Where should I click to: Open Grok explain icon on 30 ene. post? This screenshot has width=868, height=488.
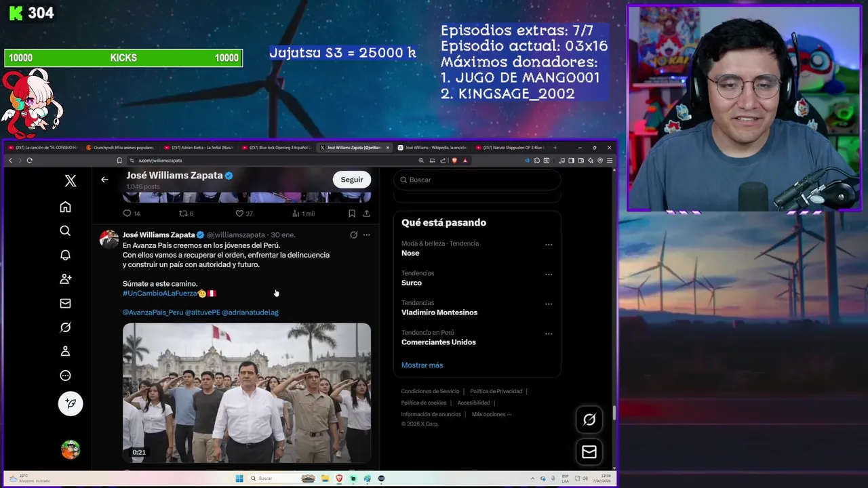click(x=353, y=235)
